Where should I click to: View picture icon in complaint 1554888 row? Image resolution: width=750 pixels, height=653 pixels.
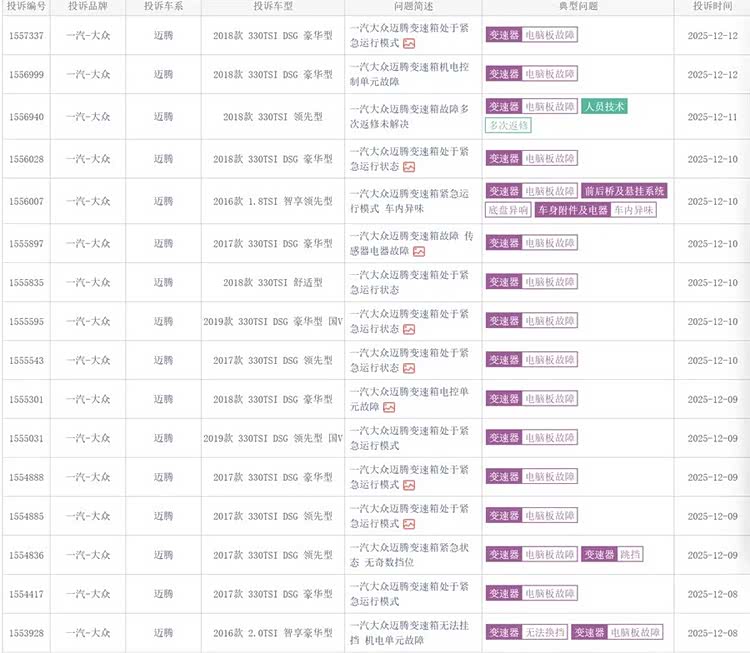click(409, 485)
